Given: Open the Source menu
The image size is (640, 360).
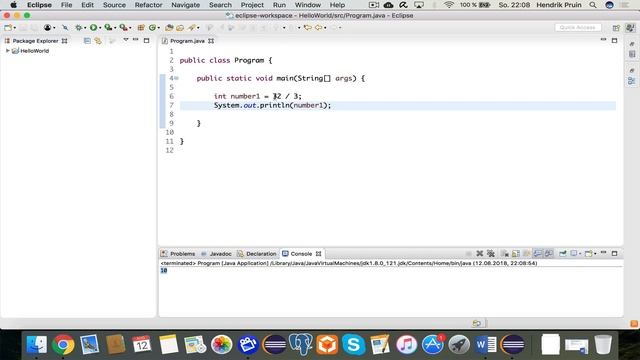Looking at the screenshot, I should pos(114,5).
